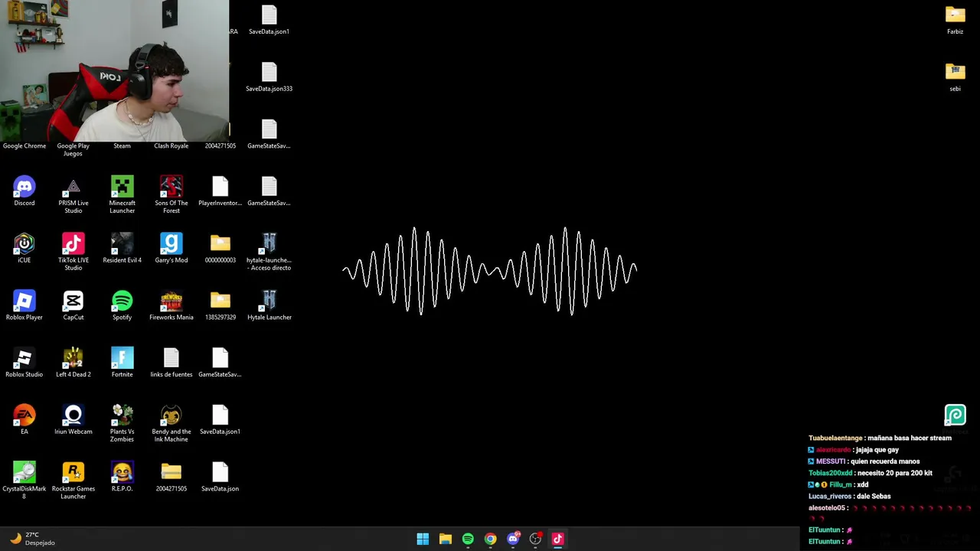Select GameStateSav... file beside PlayerInventor...
The height and width of the screenshot is (551, 980).
tap(269, 191)
